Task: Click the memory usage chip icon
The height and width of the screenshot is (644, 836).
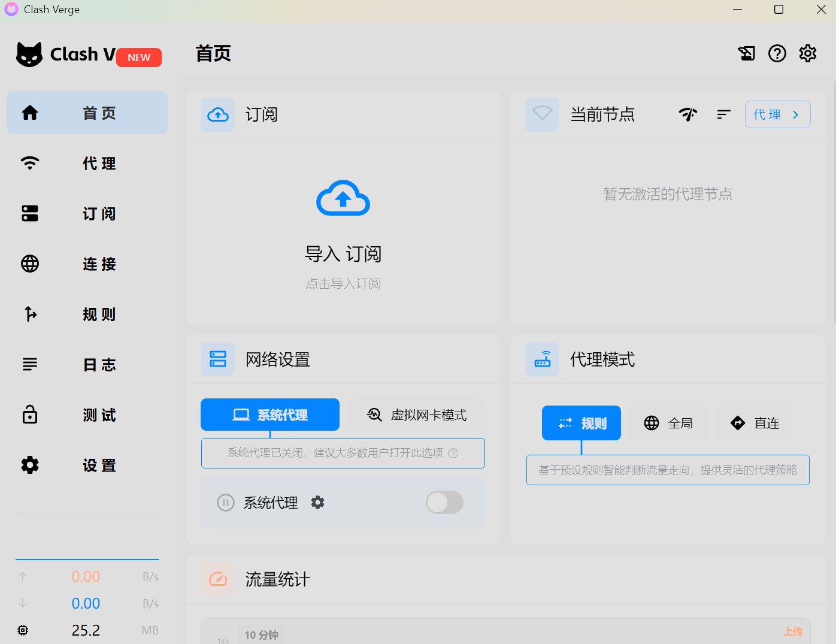Action: 23,630
